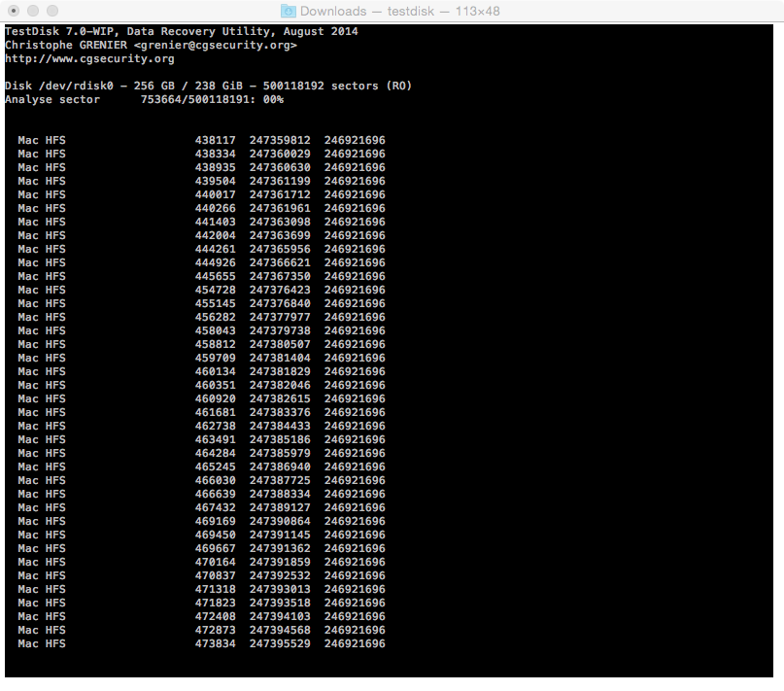784x691 pixels.
Task: Click the zoom window button
Action: pyautogui.click(x=52, y=11)
